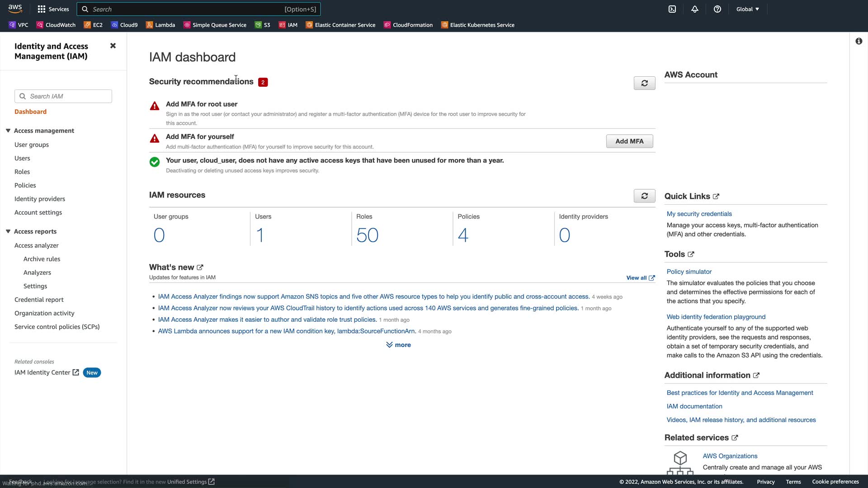Open My security credentials link
Viewport: 868px width, 488px height.
pyautogui.click(x=699, y=214)
